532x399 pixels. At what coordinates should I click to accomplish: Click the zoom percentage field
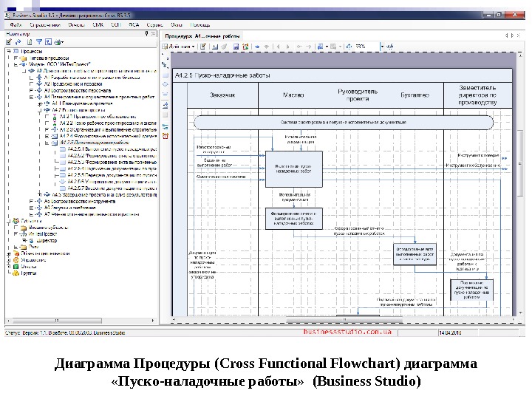click(367, 47)
